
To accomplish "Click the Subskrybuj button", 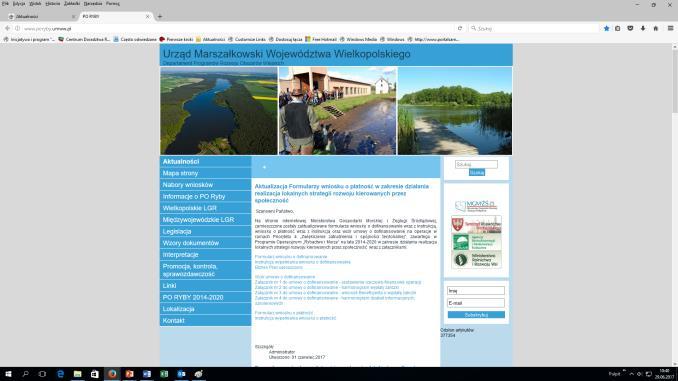I will pyautogui.click(x=476, y=315).
